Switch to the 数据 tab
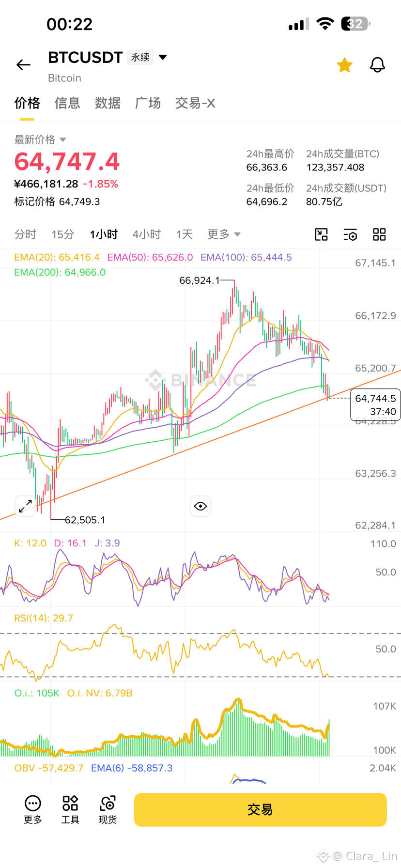Viewport: 401px width, 868px height. pos(108,103)
